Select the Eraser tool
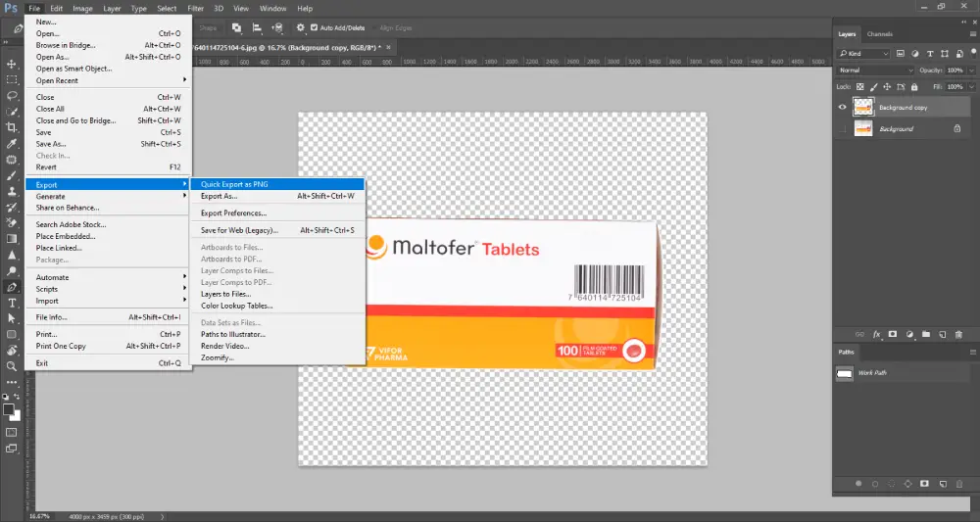The image size is (980, 522). (11, 223)
